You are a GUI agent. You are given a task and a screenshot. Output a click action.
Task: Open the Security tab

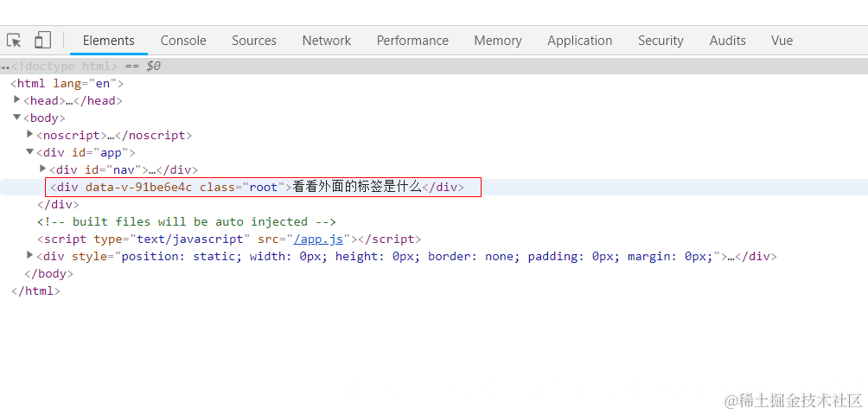(x=661, y=41)
